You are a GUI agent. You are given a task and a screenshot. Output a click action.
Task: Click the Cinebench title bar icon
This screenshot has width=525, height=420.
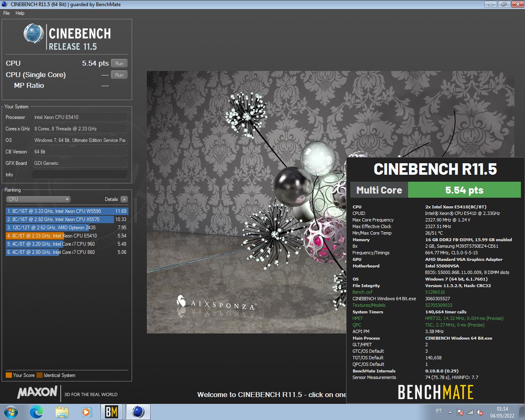5,4
